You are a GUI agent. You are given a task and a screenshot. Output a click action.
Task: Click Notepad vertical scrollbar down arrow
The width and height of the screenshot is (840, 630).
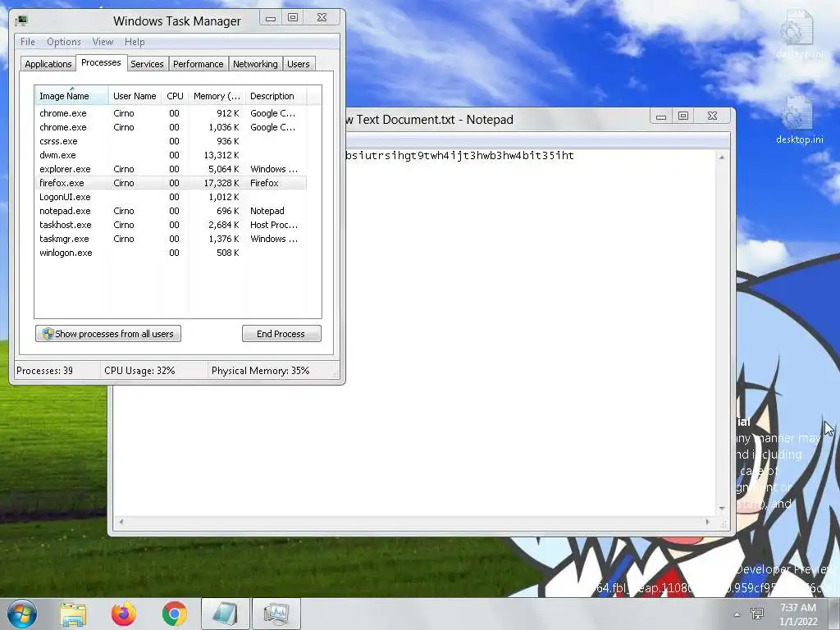pos(722,508)
